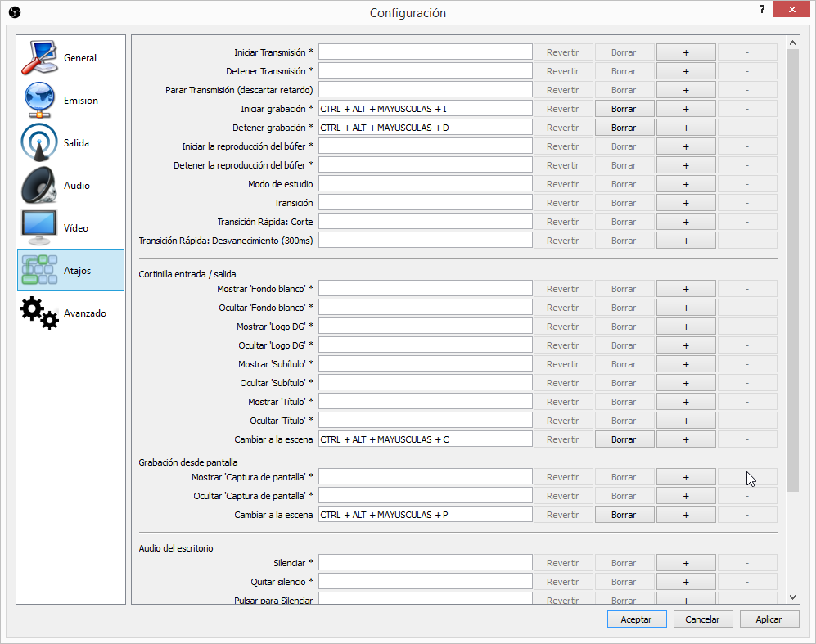Click the 'Grabación desde pantalla' heading
The width and height of the screenshot is (816, 644).
click(188, 462)
